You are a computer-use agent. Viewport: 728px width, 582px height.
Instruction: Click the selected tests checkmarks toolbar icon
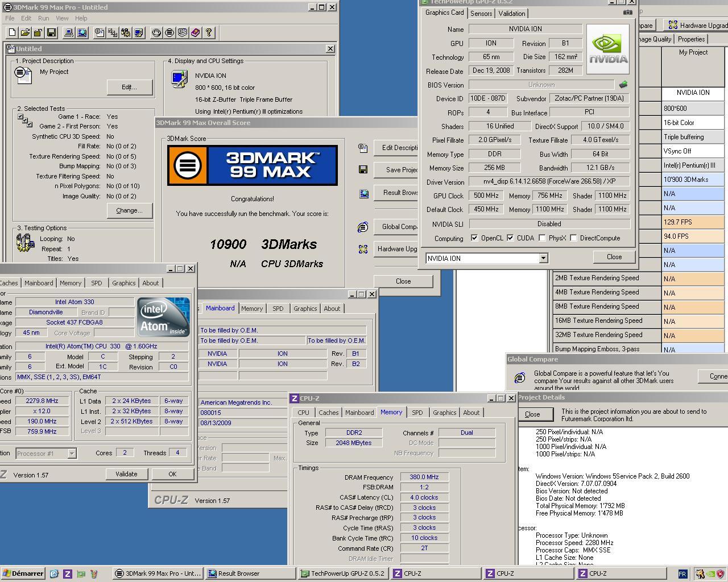pos(113,33)
